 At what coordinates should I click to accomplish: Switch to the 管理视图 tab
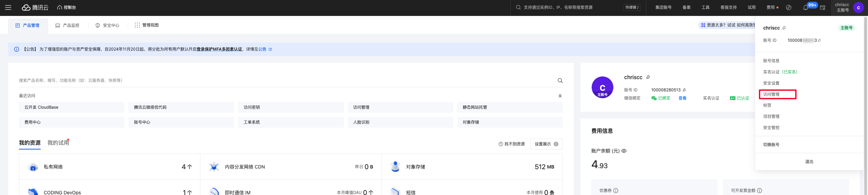(147, 25)
